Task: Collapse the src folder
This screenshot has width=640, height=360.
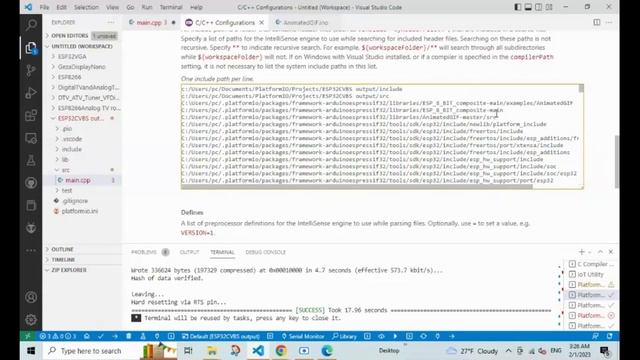Action: (x=65, y=170)
